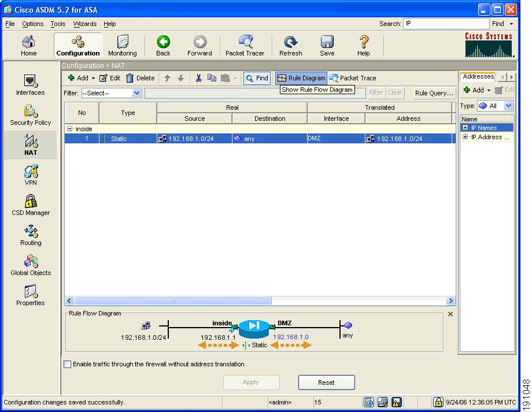This screenshot has width=532, height=412.
Task: Close the Rule Flow Diagram panel
Action: [450, 314]
